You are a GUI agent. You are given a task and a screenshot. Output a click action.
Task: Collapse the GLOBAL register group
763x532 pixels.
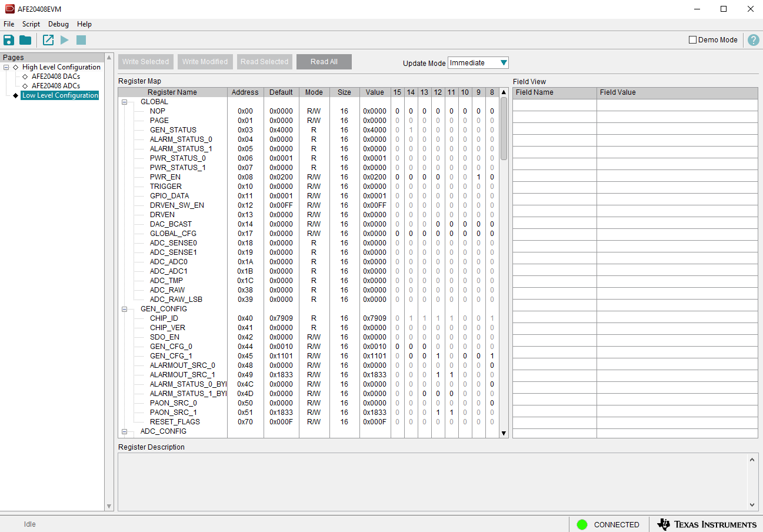tap(125, 102)
